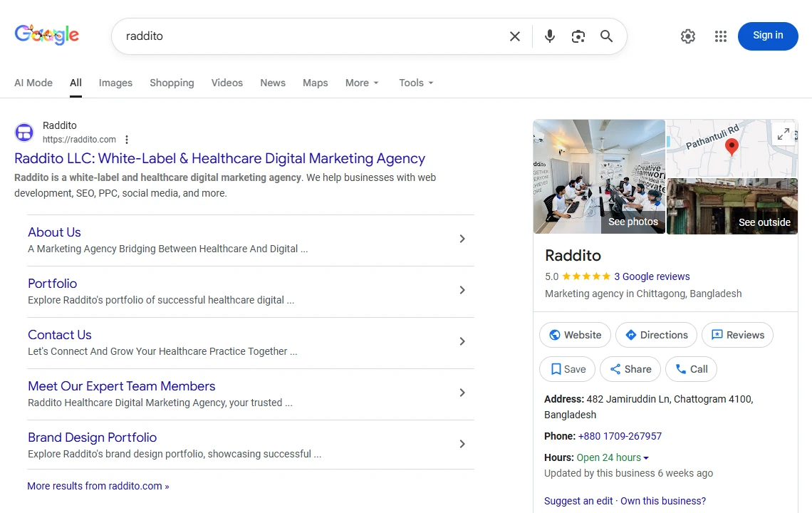Expand the More dropdown
812x513 pixels.
(362, 83)
